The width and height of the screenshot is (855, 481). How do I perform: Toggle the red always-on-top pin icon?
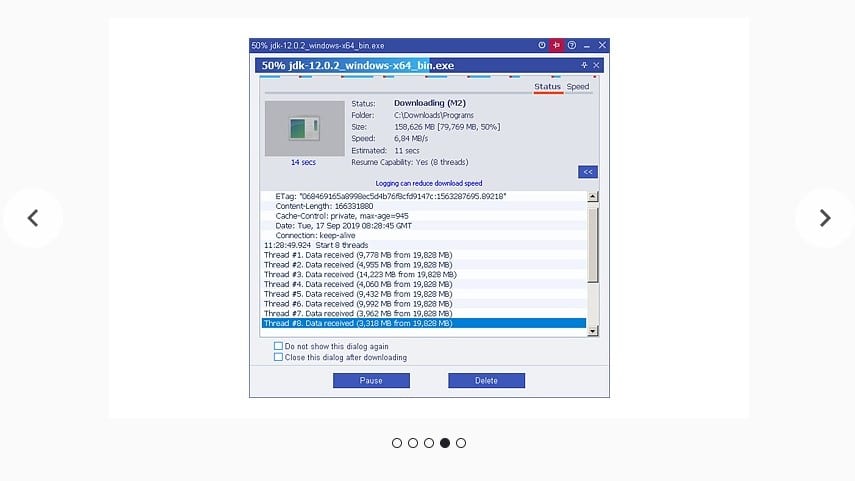556,45
